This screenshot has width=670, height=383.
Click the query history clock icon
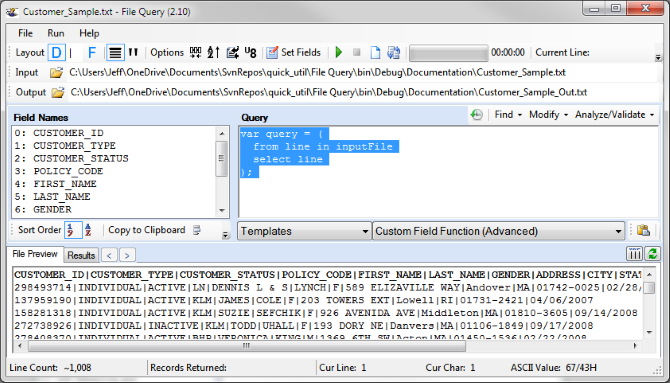[x=476, y=115]
